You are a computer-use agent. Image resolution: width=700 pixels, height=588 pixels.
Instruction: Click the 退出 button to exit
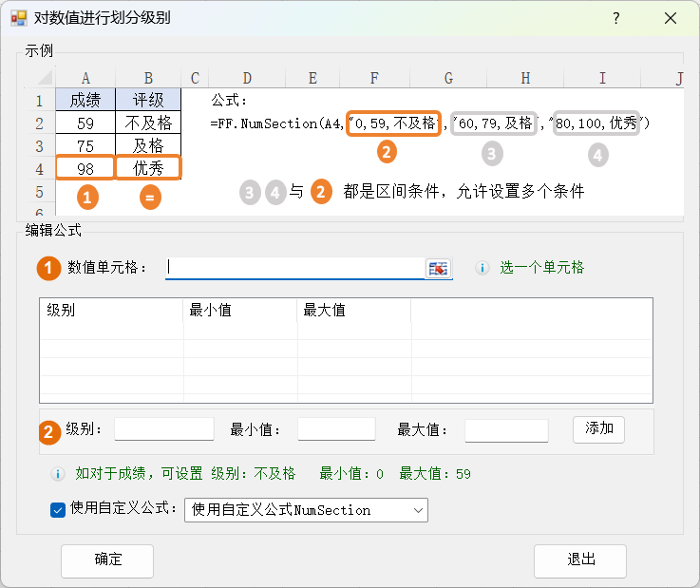click(x=579, y=560)
